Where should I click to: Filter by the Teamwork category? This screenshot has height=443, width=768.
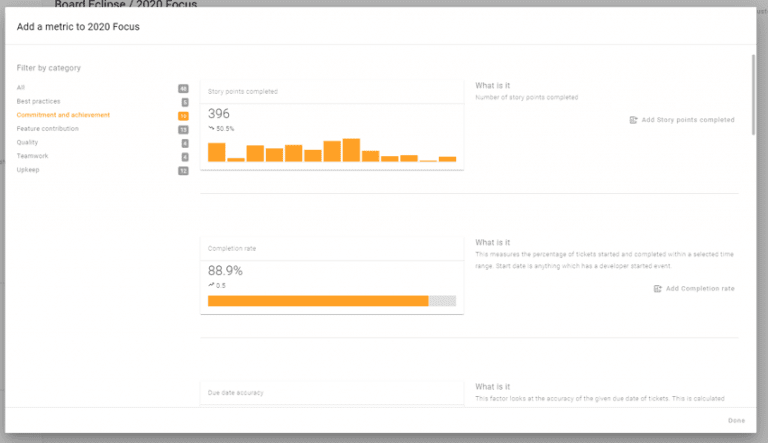click(x=32, y=156)
